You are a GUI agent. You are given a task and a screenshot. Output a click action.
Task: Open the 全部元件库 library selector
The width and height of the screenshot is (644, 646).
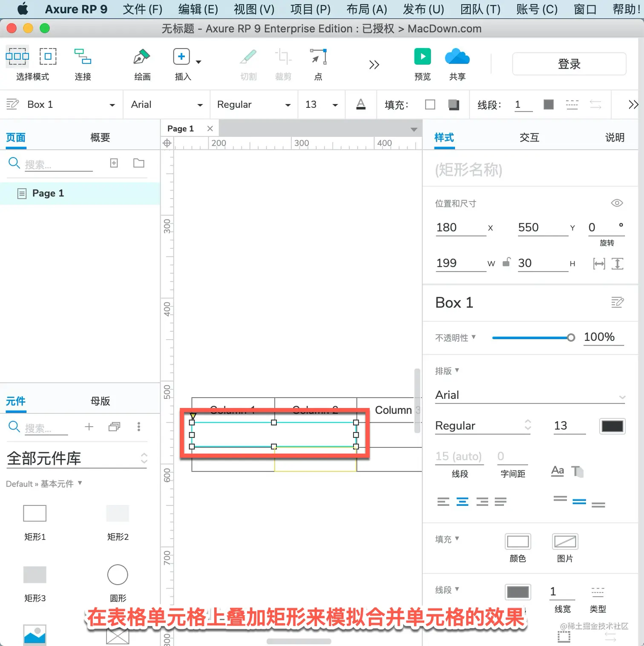click(77, 459)
